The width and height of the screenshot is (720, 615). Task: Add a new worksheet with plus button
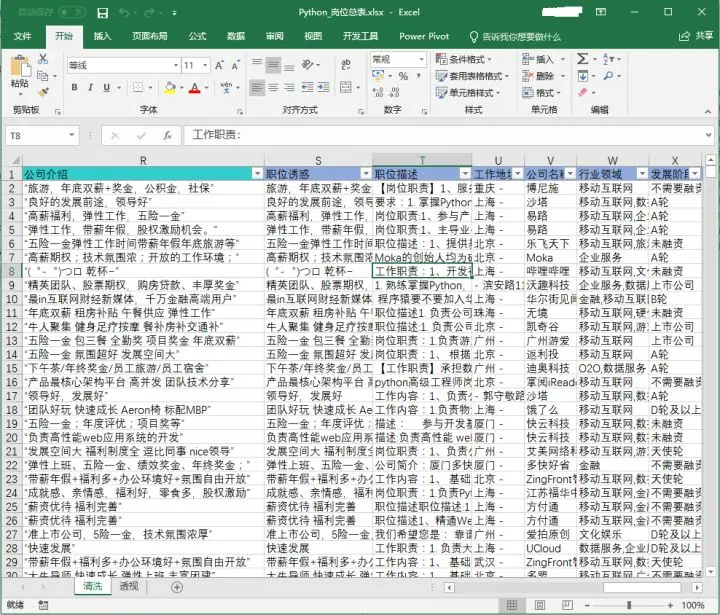pyautogui.click(x=177, y=587)
